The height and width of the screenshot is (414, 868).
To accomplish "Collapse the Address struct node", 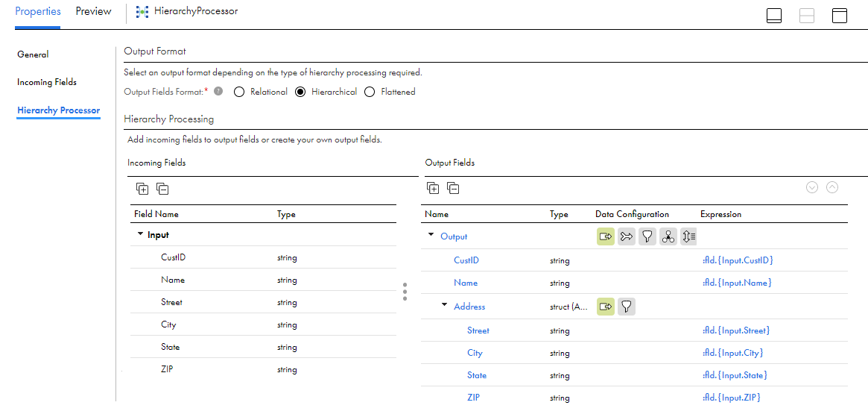I will tap(445, 305).
